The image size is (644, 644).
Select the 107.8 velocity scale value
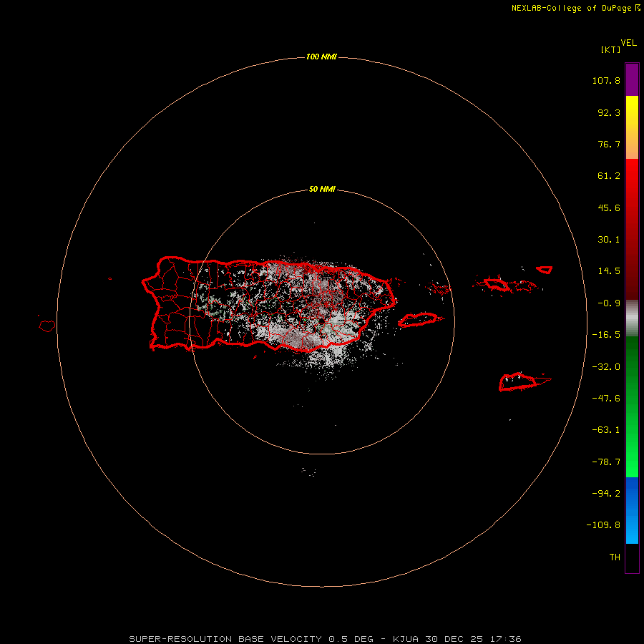[x=606, y=80]
